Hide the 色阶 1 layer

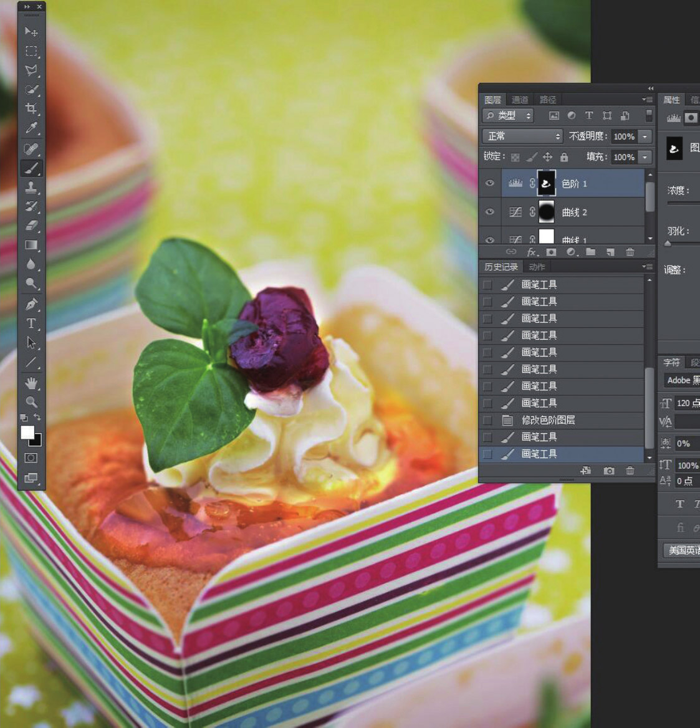(490, 183)
